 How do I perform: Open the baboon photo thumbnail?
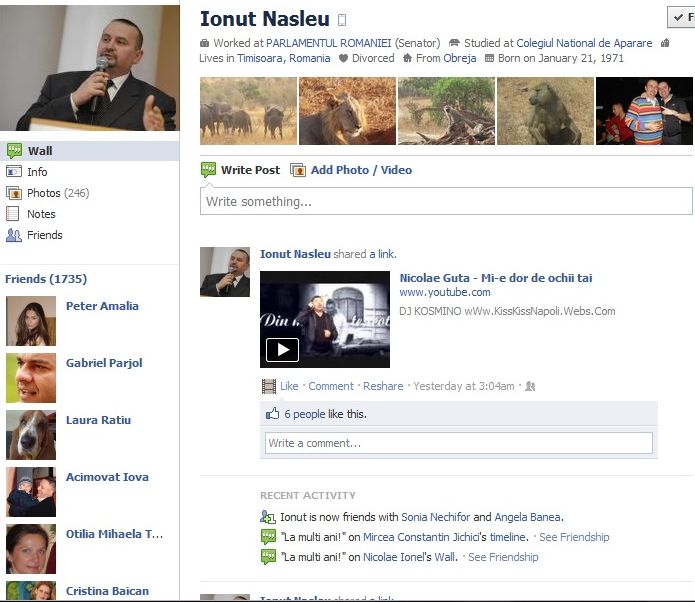point(545,111)
